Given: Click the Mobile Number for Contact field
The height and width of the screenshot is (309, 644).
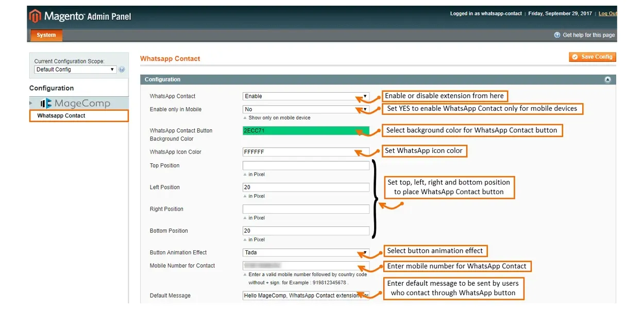Looking at the screenshot, I should coord(306,266).
